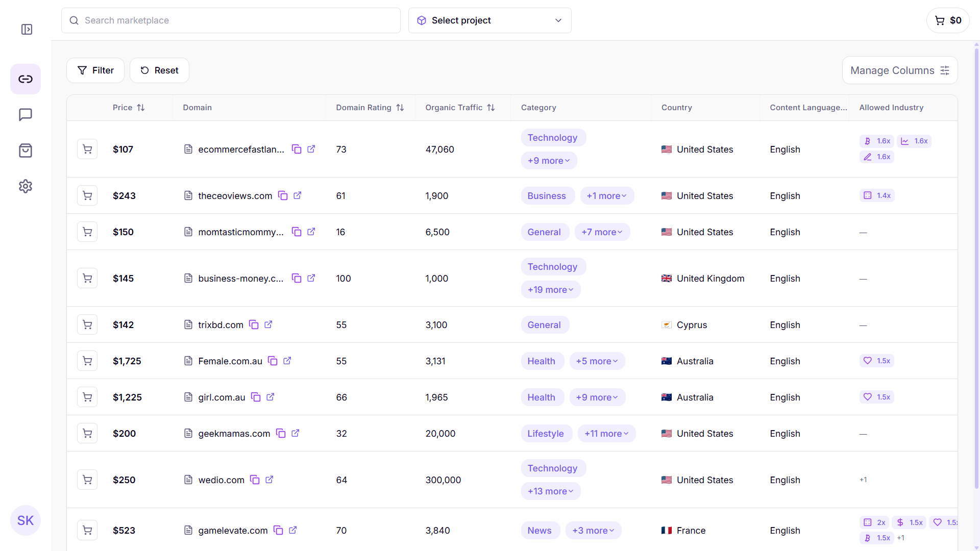This screenshot has width=980, height=551.
Task: Expand the +13 more categories for wedio.com
Action: point(550,491)
